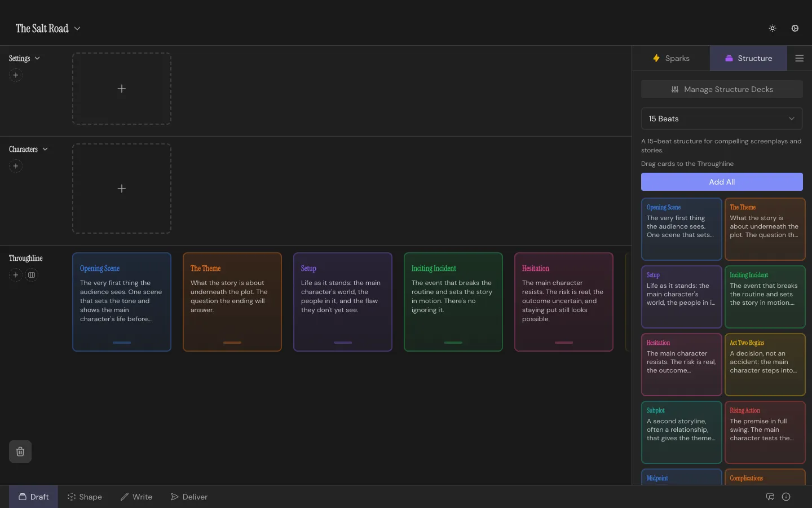Click the Deliver send icon
Image resolution: width=812 pixels, height=508 pixels.
pyautogui.click(x=175, y=497)
